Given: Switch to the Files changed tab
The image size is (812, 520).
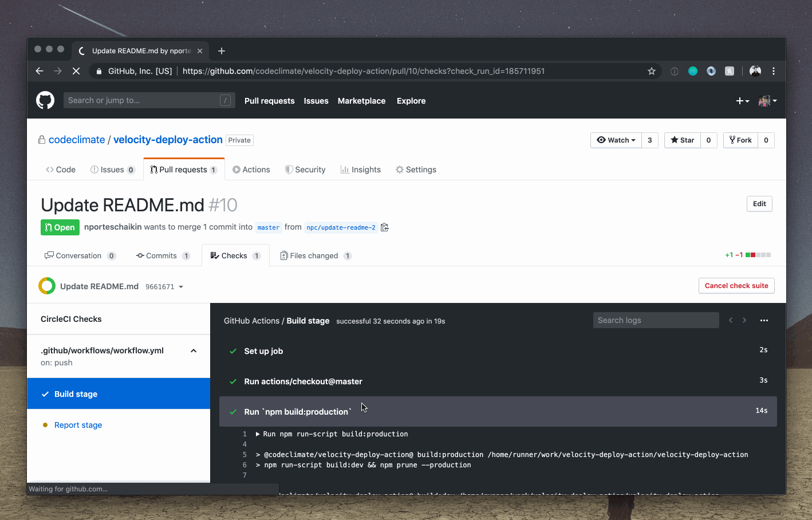Looking at the screenshot, I should [314, 256].
